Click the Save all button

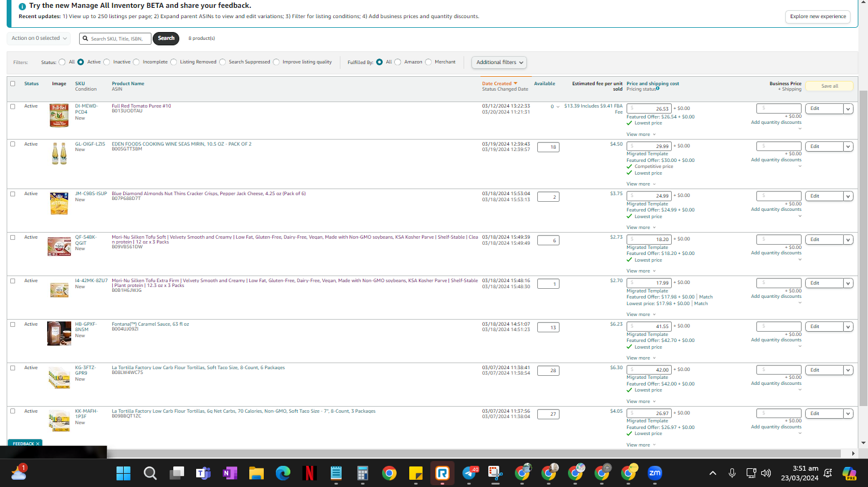point(829,86)
